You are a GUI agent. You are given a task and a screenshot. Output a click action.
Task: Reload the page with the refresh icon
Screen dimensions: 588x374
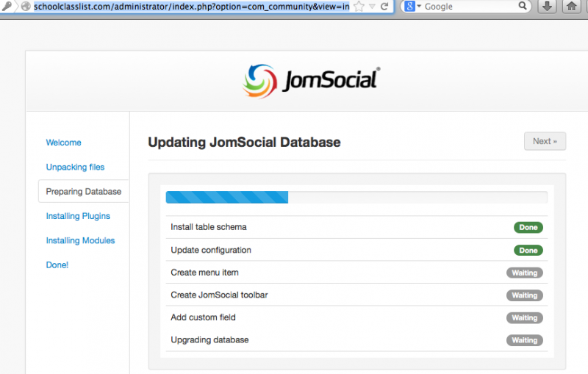tap(384, 6)
